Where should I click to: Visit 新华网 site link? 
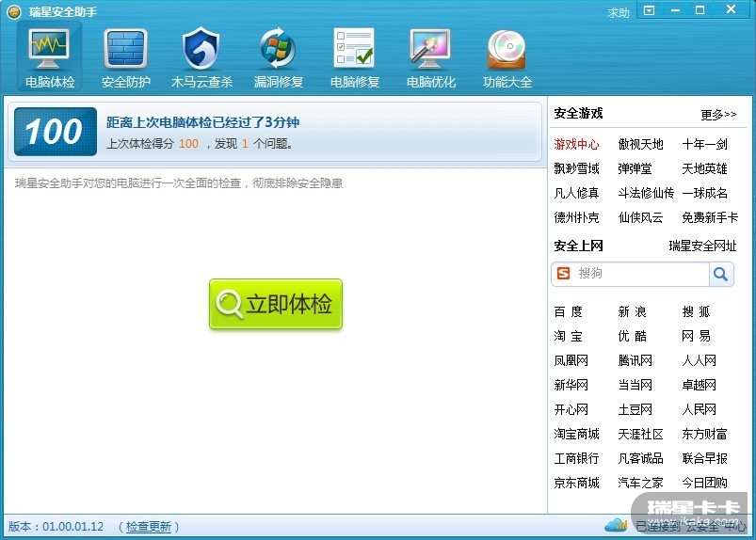click(571, 385)
